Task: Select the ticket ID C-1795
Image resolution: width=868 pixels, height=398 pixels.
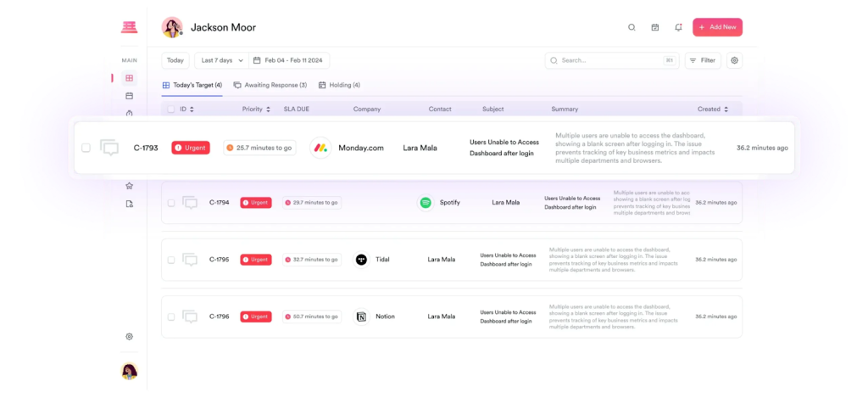Action: point(220,260)
